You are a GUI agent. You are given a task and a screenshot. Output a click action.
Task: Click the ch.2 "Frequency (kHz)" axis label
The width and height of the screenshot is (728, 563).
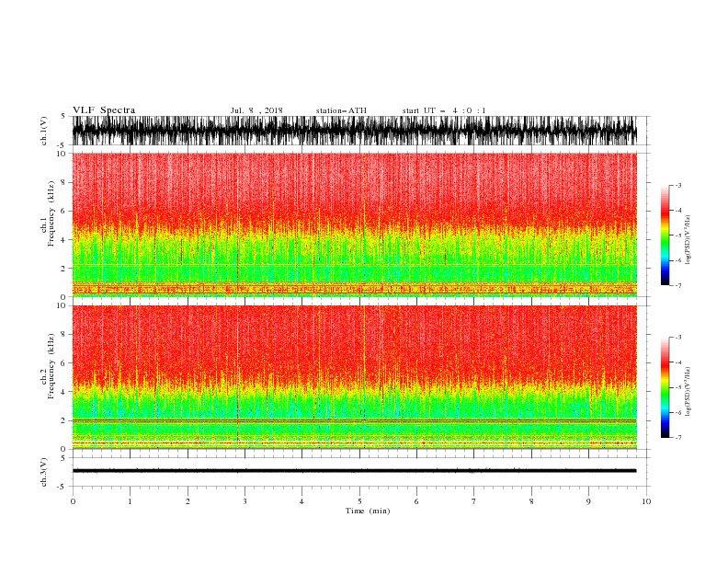(x=51, y=365)
